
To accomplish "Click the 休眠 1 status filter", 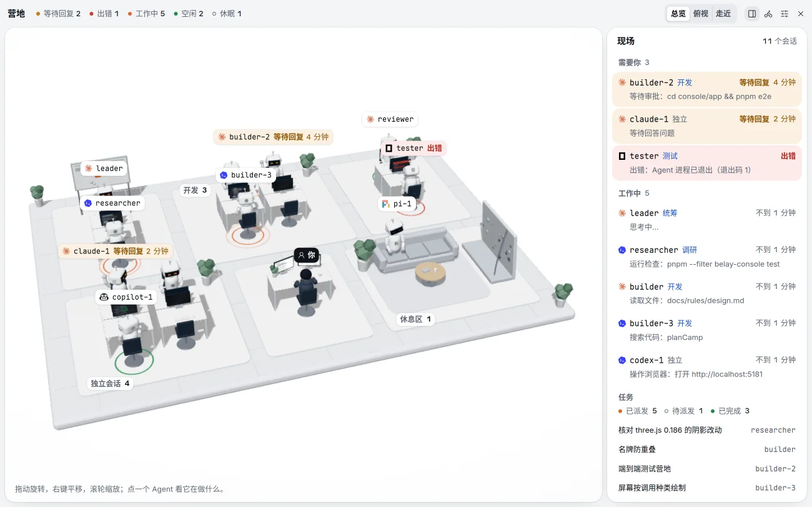I will [x=227, y=14].
